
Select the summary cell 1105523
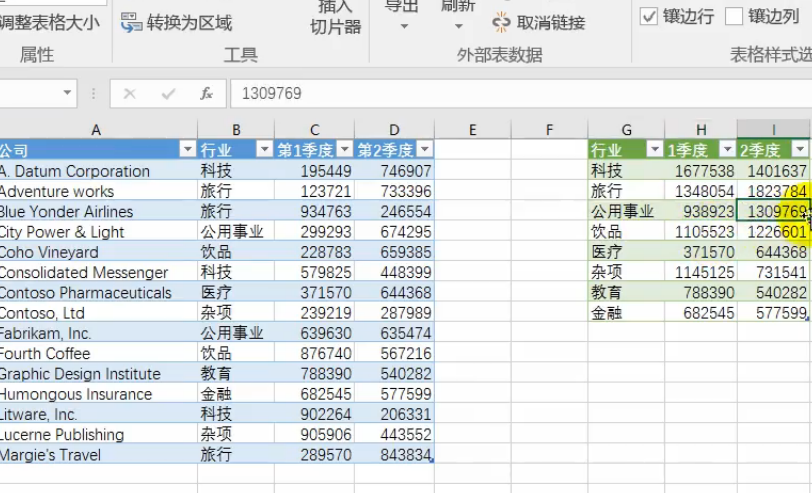(701, 231)
